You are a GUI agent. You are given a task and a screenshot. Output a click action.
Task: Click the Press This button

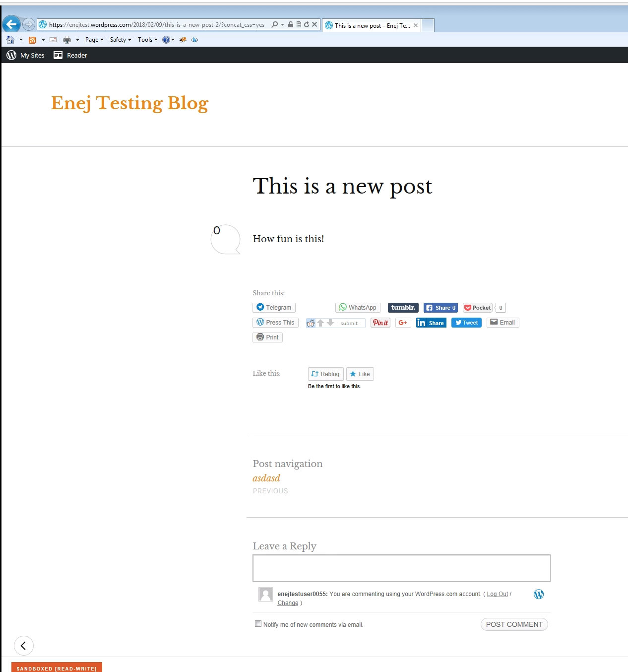coord(275,323)
